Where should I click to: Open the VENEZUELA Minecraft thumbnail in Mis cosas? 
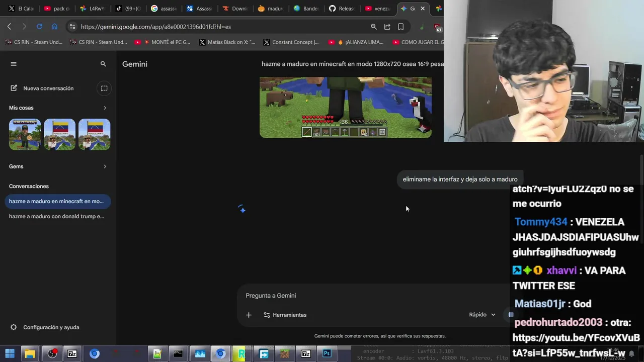point(25,134)
